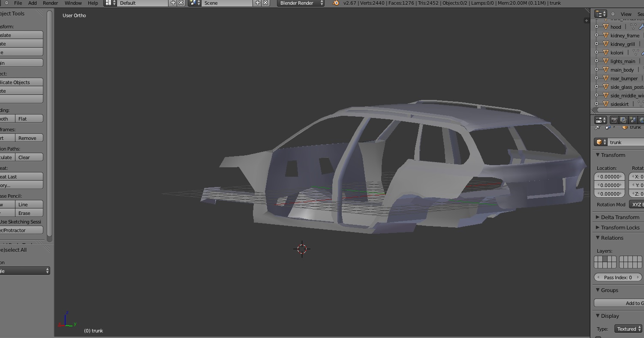Collapse the Relations panel
The height and width of the screenshot is (338, 644).
pyautogui.click(x=598, y=238)
